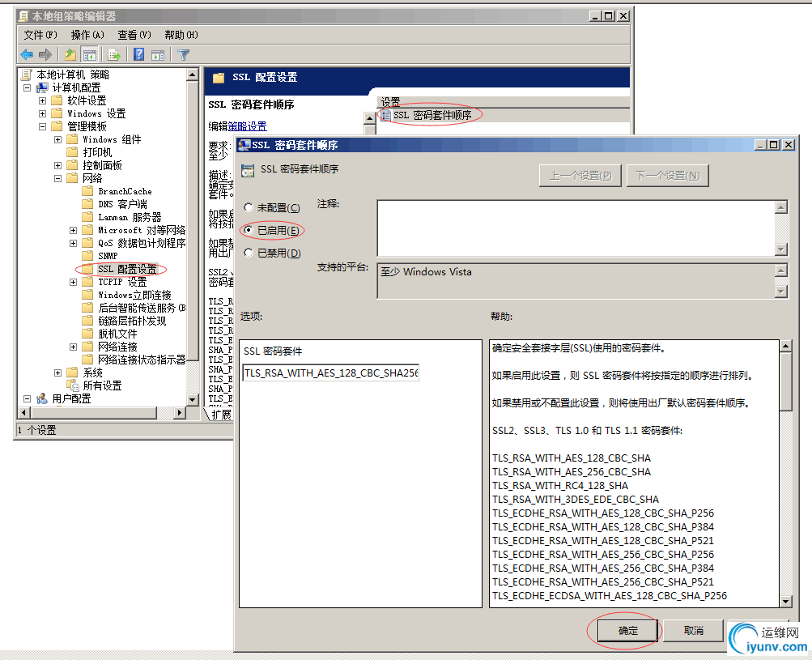Open the 文件(F) menu

[40, 36]
